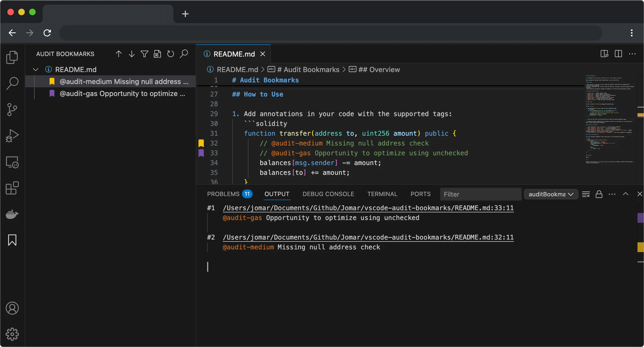Refresh the Audit Bookmarks list
The width and height of the screenshot is (644, 347).
(171, 54)
